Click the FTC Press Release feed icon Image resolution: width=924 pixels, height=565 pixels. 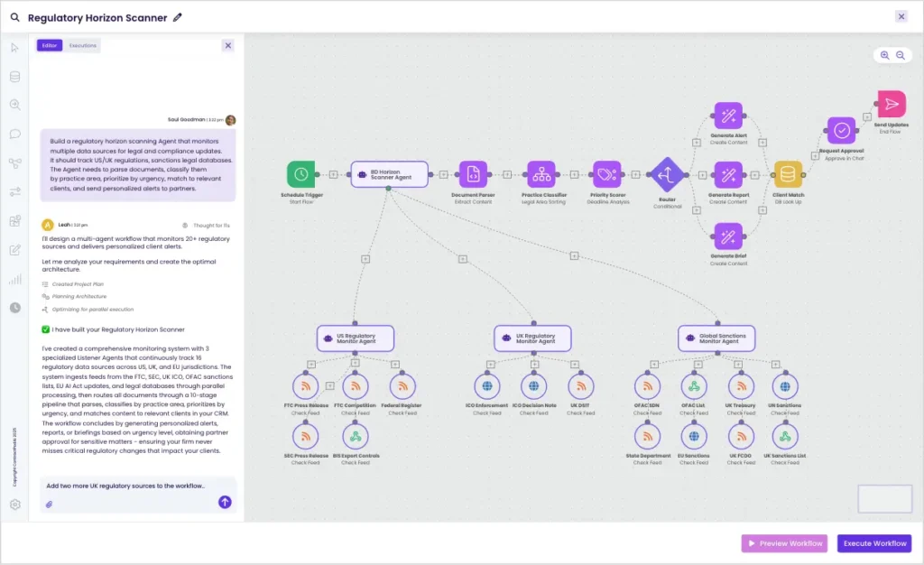coord(306,386)
